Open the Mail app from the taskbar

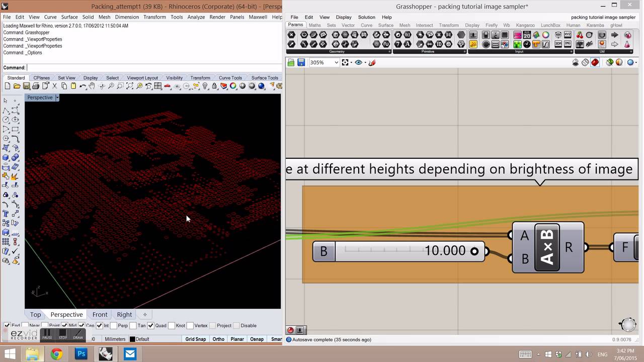pyautogui.click(x=130, y=354)
